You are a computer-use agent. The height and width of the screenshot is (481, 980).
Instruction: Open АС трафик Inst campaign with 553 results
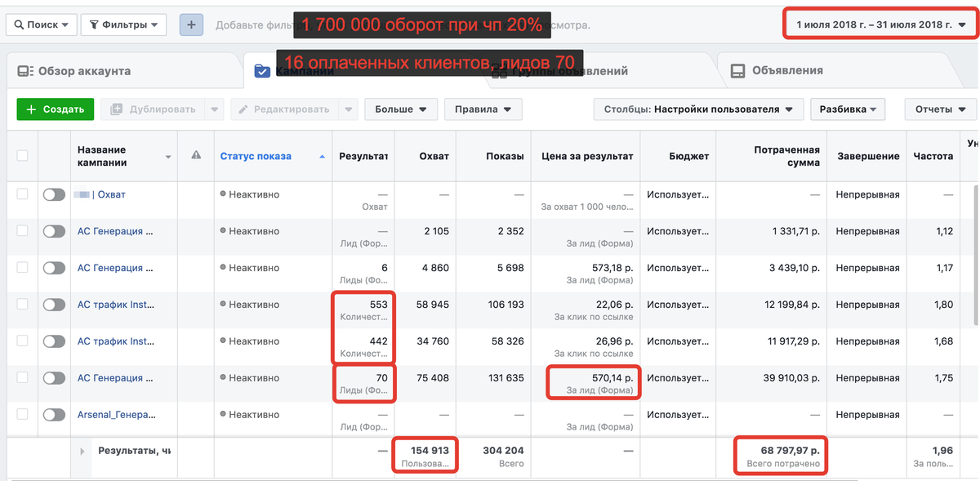pos(115,305)
